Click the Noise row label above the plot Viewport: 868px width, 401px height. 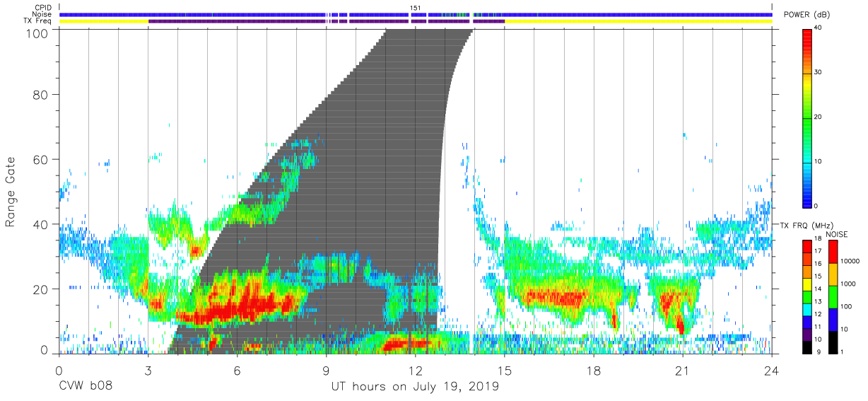[42, 14]
